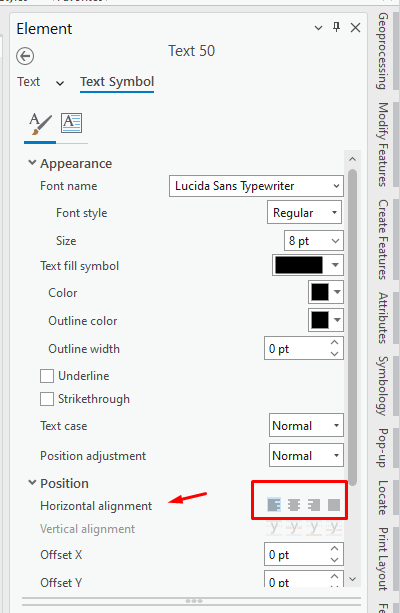Pin the Element pane with auto-hide icon
This screenshot has height=613, width=400.
336,27
